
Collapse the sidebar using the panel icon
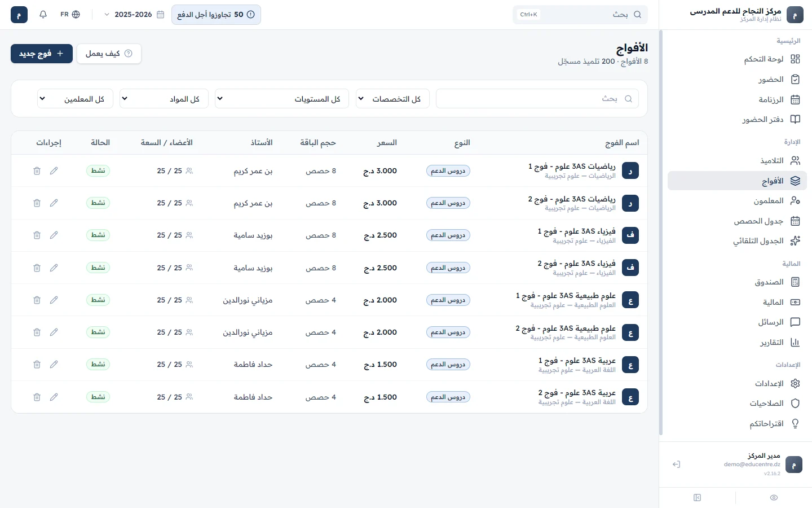click(698, 498)
